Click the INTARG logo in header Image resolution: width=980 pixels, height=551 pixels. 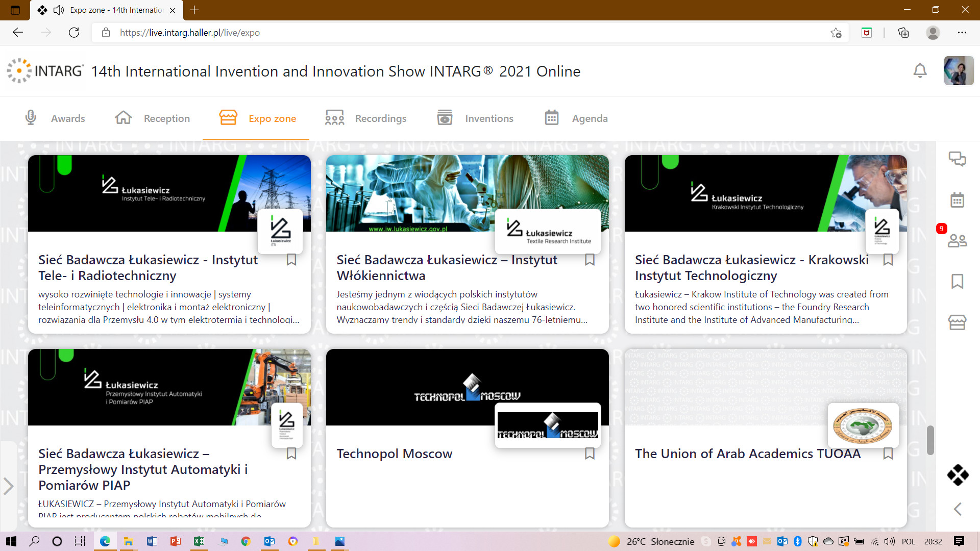45,70
